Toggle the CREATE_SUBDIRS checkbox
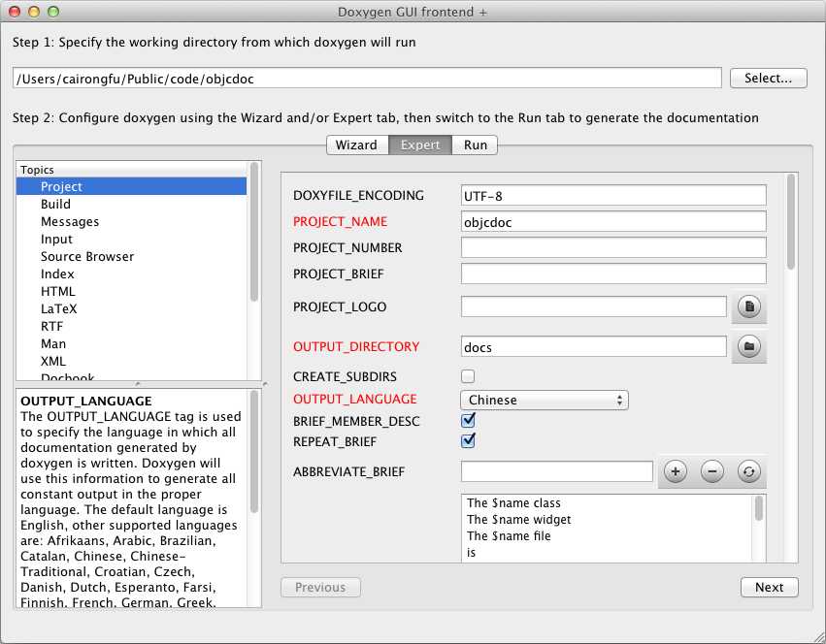Viewport: 826px width, 644px height. (468, 376)
